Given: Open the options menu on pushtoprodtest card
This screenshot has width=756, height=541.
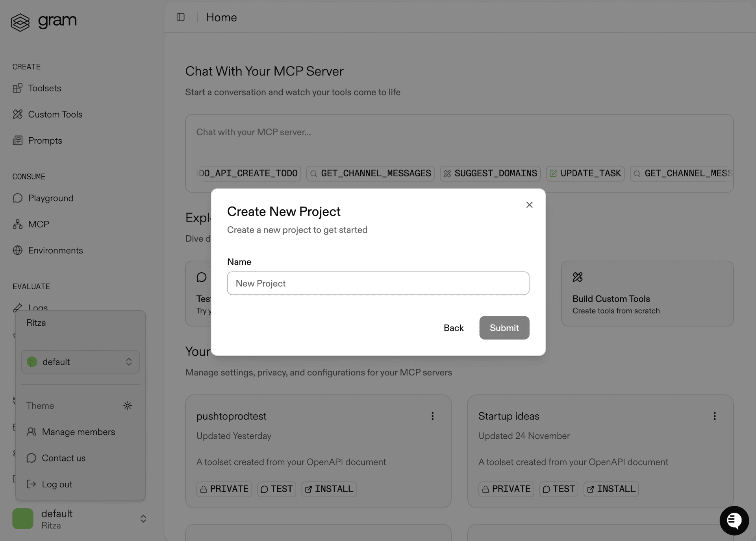Looking at the screenshot, I should (432, 416).
